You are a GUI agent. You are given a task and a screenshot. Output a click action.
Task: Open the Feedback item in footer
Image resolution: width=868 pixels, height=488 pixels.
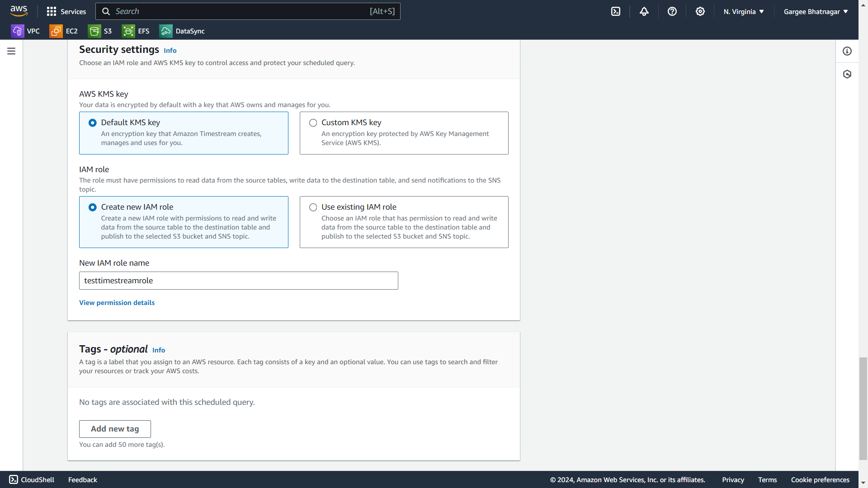(82, 480)
